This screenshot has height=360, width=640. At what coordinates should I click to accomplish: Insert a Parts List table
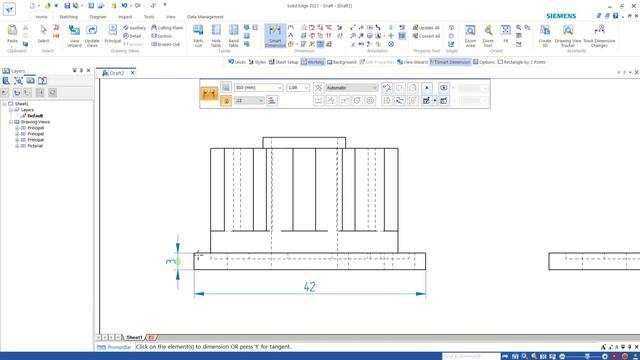tap(198, 36)
